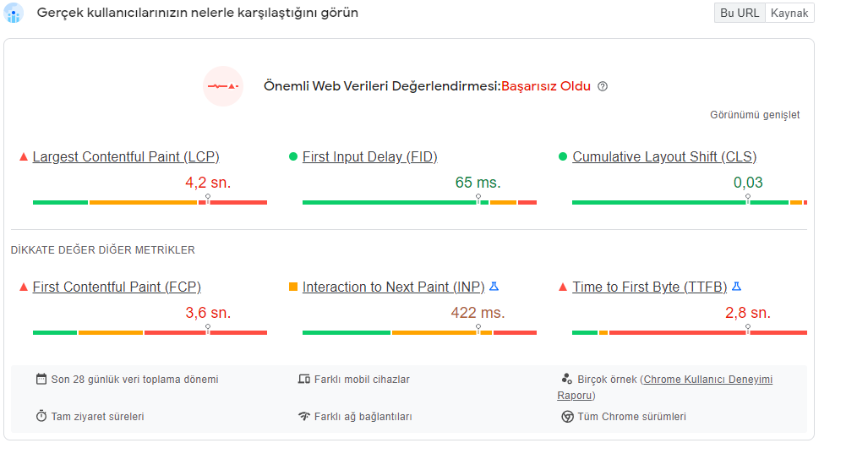Screen dimensions: 868x454
Task: Switch to the Bu URL view
Action: [x=740, y=13]
